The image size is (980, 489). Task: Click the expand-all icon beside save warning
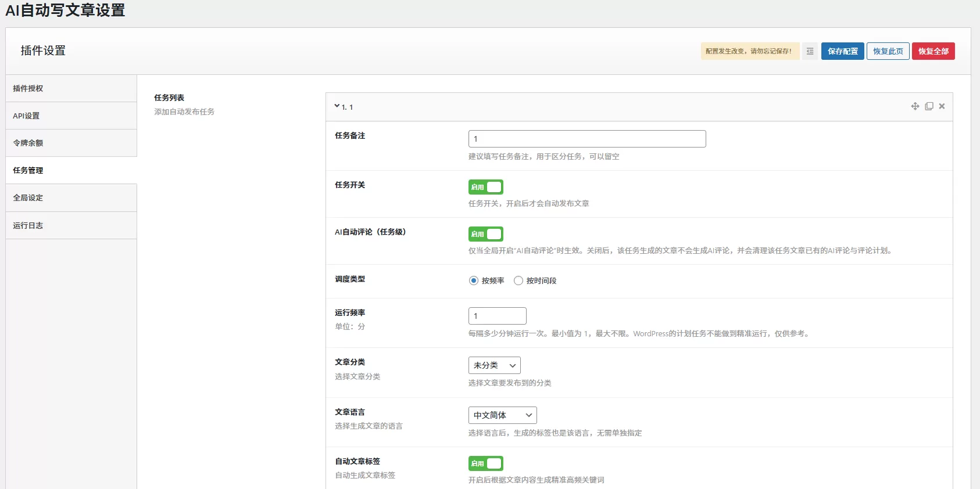coord(810,51)
